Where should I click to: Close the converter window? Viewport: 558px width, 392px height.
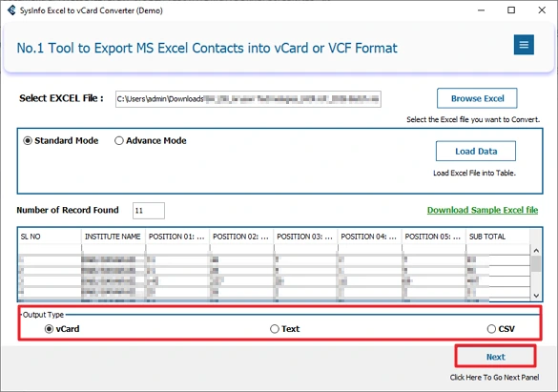point(542,10)
